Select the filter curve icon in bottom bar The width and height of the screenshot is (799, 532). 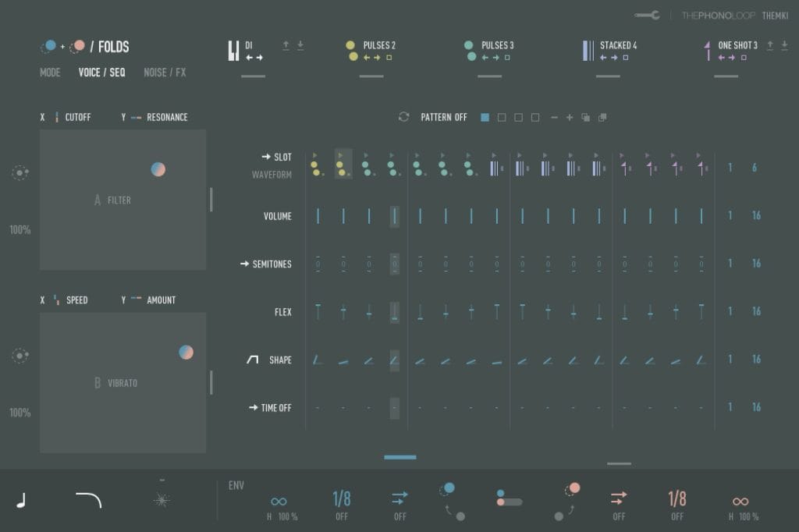tap(88, 500)
